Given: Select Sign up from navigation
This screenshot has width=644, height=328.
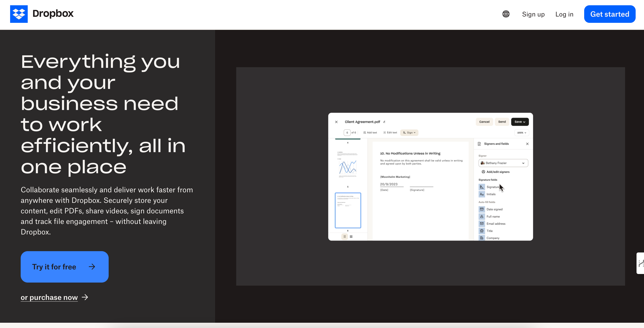Looking at the screenshot, I should click(533, 14).
